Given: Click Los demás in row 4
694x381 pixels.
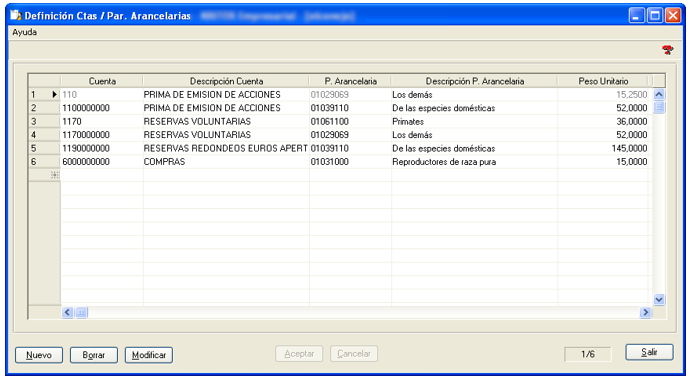Looking at the screenshot, I should click(474, 135).
